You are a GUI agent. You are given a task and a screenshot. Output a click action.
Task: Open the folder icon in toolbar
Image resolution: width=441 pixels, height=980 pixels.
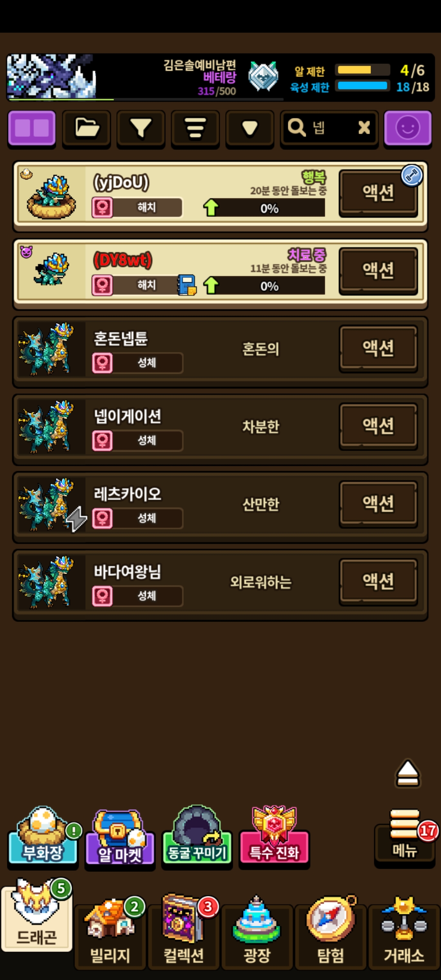[x=87, y=129]
